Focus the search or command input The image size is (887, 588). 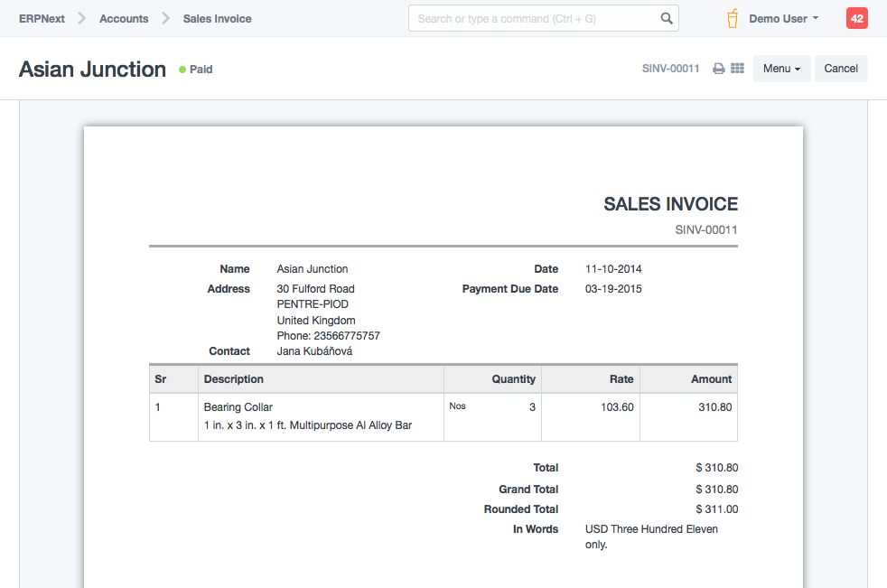click(533, 18)
